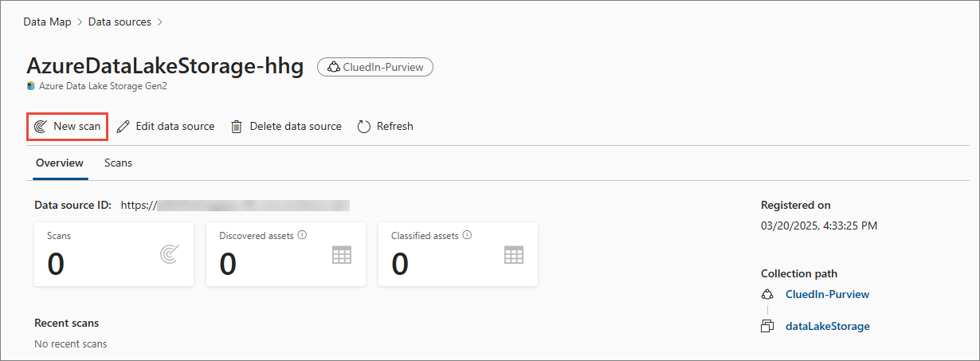Screen dimensions: 980x361
Task: Click the Edit data source pencil icon
Action: pyautogui.click(x=123, y=126)
